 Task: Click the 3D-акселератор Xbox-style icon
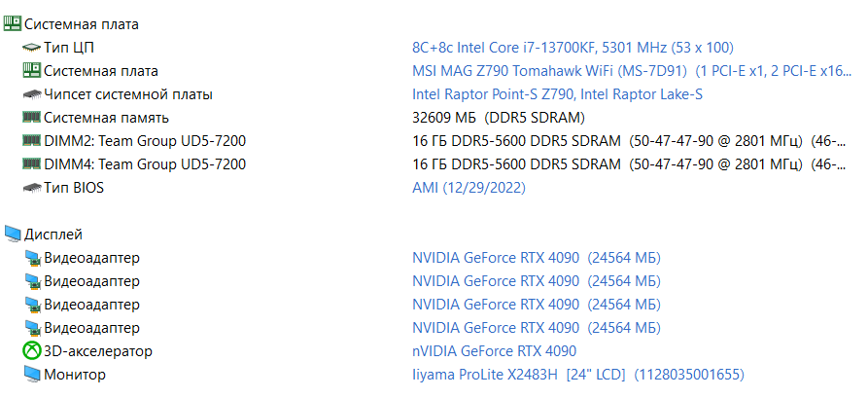[x=31, y=350]
